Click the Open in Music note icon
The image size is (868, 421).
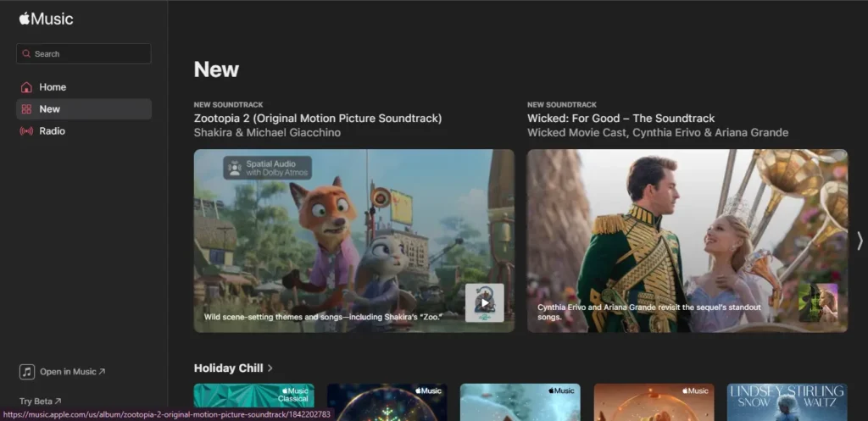point(27,372)
